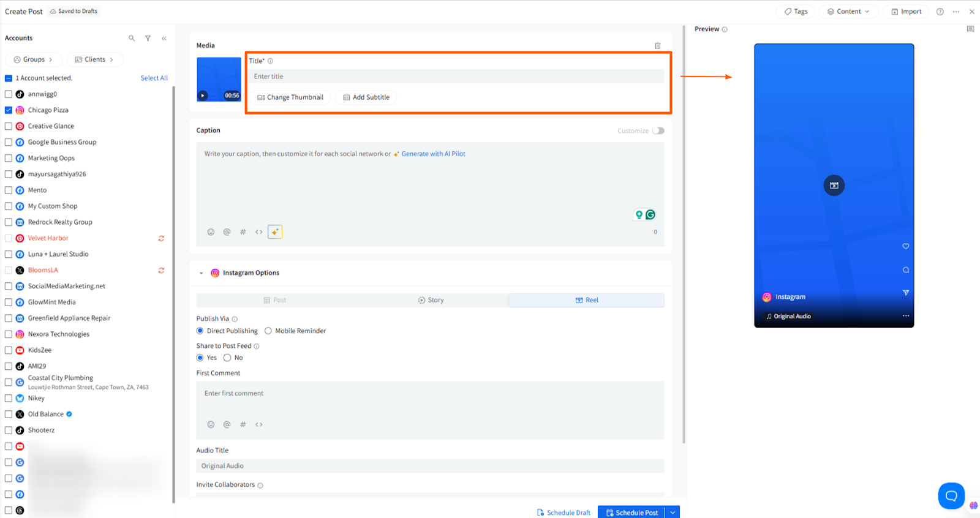Click the share icon in preview
The height and width of the screenshot is (518, 980).
tap(906, 293)
